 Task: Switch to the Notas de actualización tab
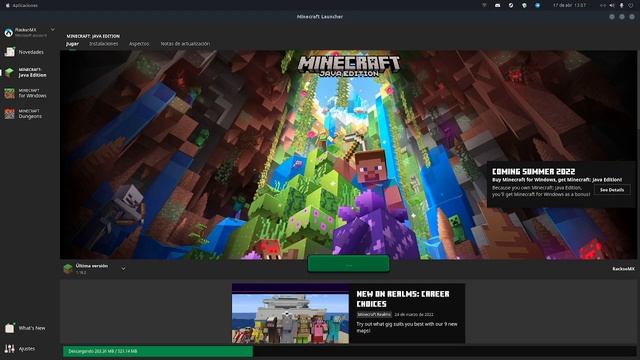coord(185,44)
